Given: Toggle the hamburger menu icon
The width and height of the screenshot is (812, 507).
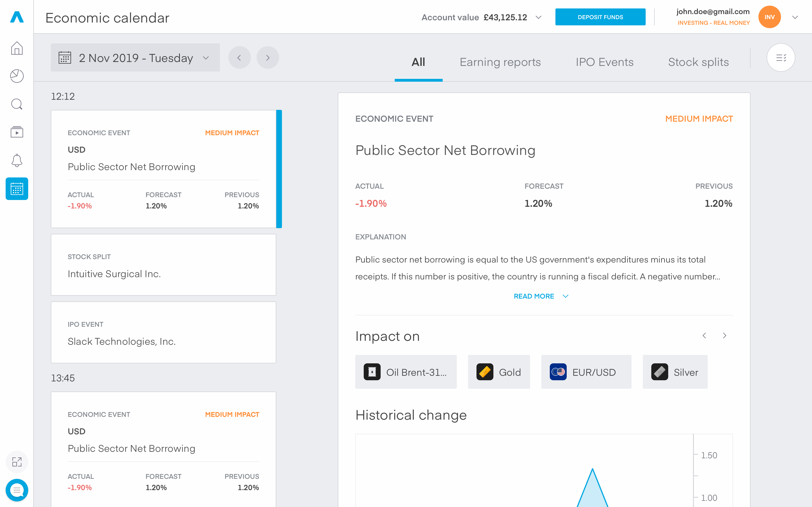Looking at the screenshot, I should [x=782, y=58].
